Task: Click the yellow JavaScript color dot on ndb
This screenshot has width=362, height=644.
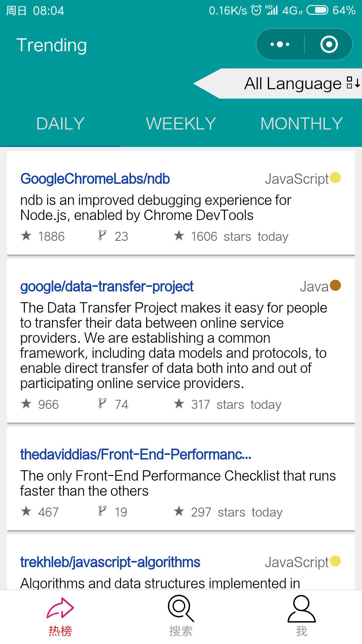Action: [335, 178]
